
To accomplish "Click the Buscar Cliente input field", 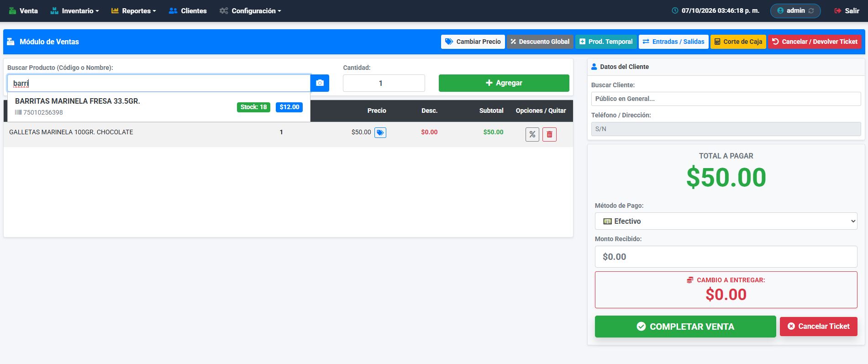I will (726, 99).
